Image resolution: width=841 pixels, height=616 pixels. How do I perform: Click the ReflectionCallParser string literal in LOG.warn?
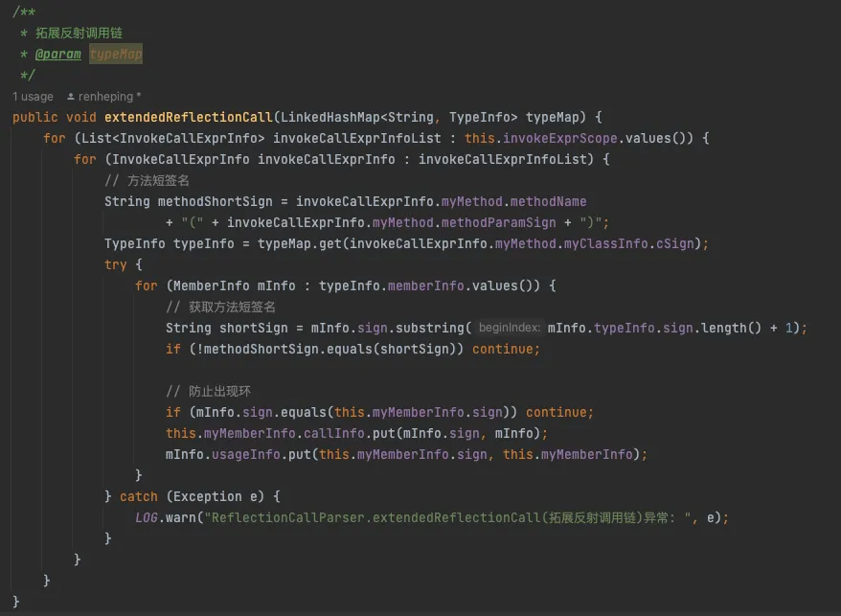(x=447, y=518)
